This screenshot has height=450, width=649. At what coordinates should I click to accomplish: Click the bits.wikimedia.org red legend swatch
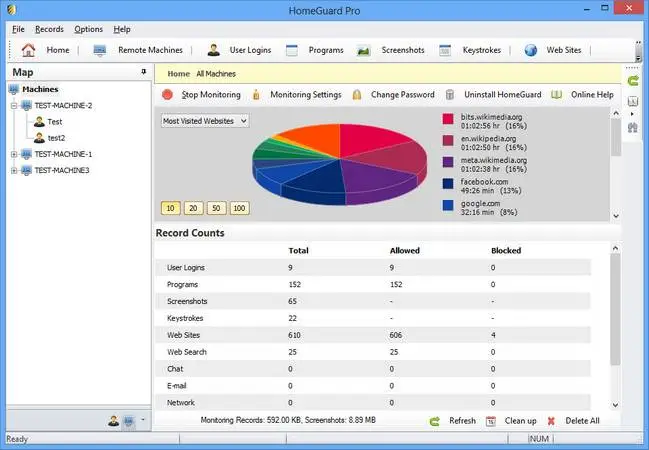pos(448,119)
